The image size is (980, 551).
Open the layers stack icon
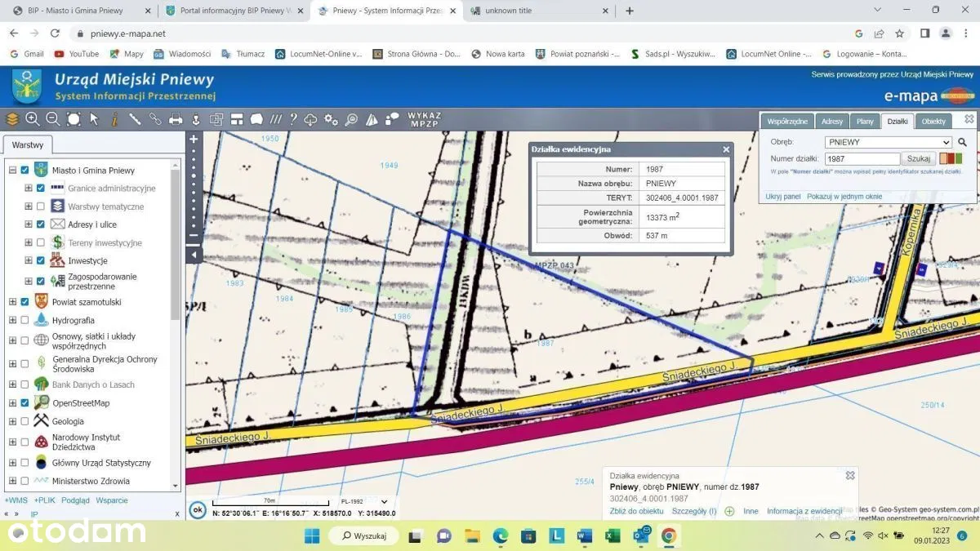(12, 119)
